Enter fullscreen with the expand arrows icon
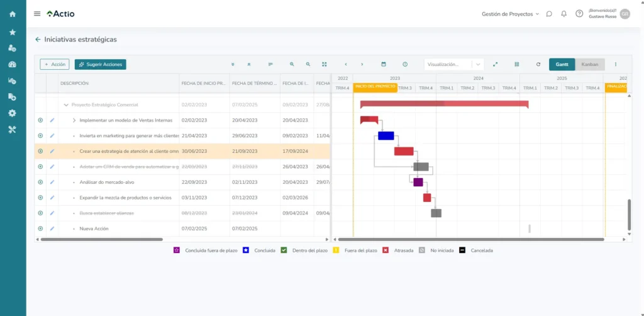 (495, 64)
